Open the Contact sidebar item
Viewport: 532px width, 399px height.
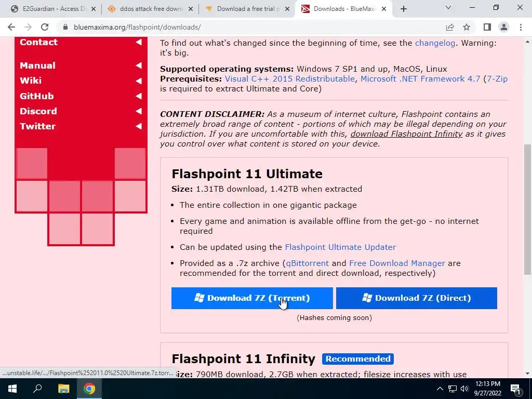[38, 42]
